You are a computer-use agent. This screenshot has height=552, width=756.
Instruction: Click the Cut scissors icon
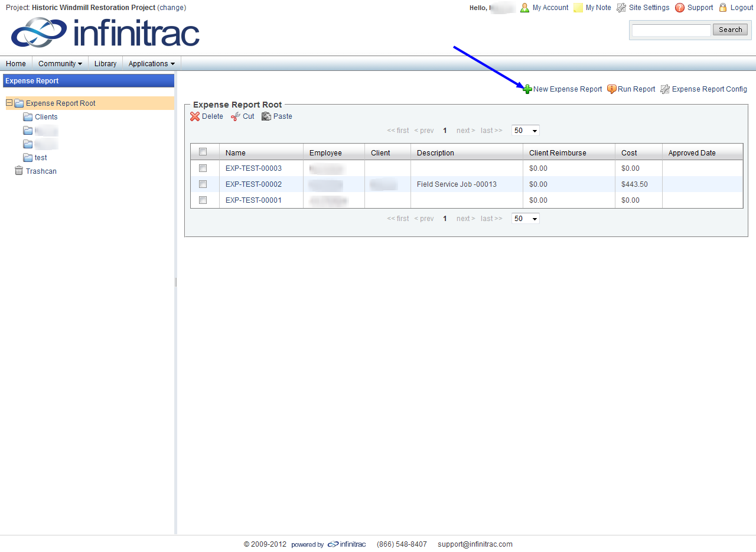click(x=236, y=116)
